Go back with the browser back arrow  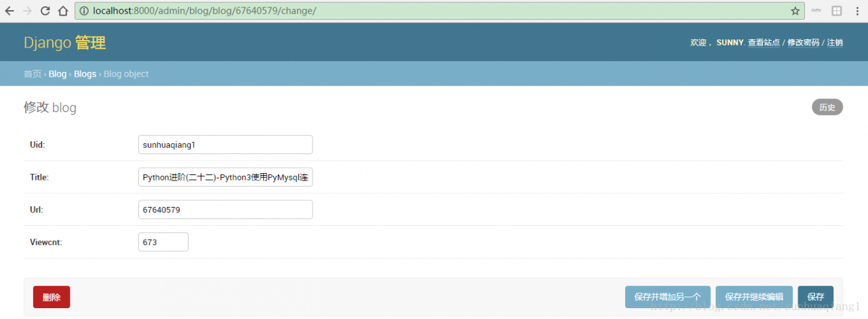click(9, 11)
